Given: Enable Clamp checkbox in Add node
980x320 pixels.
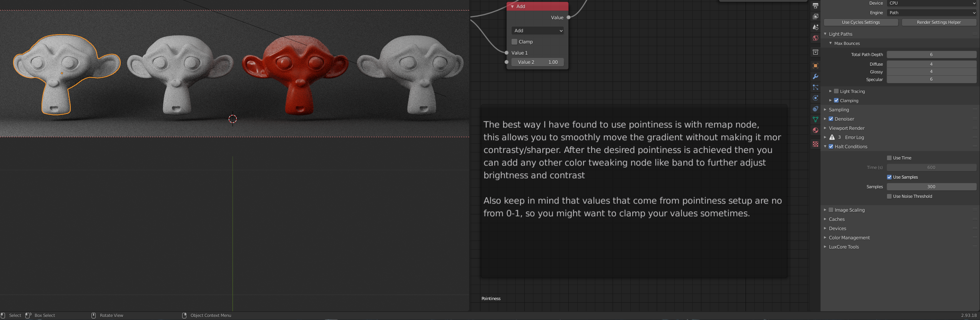Looking at the screenshot, I should coord(514,42).
